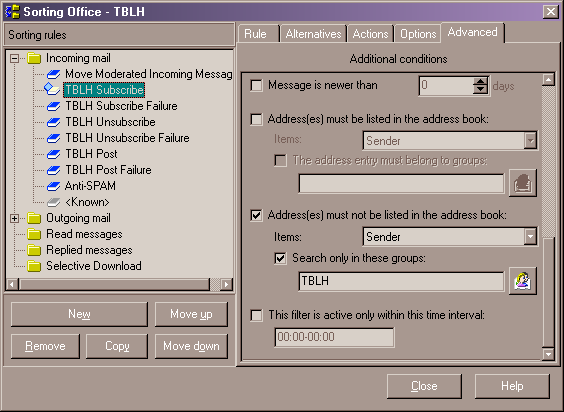The width and height of the screenshot is (564, 412).
Task: Toggle time interval filter checkbox
Action: [x=256, y=316]
